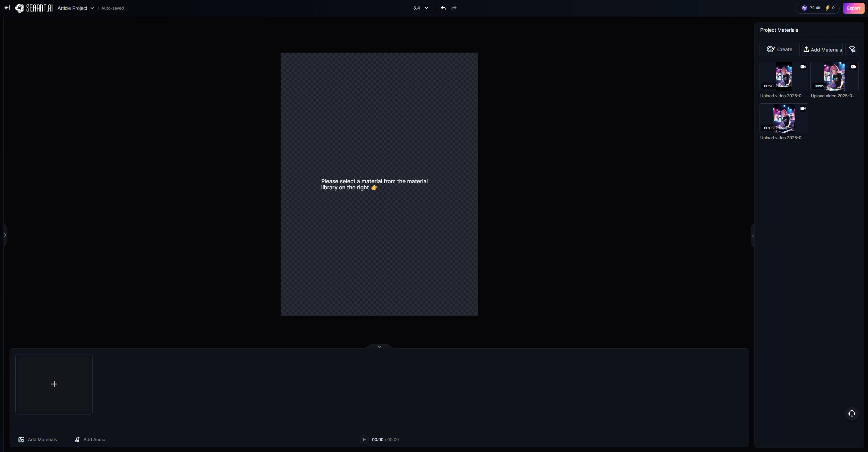Click Add Materials in bottom bar
The image size is (868, 452).
tap(38, 439)
